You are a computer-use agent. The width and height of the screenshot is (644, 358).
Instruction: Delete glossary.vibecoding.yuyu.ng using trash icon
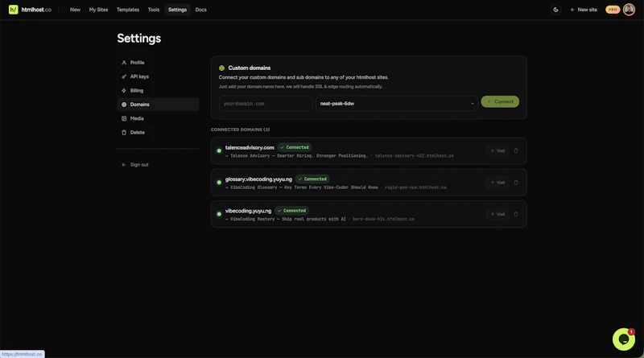pos(516,183)
